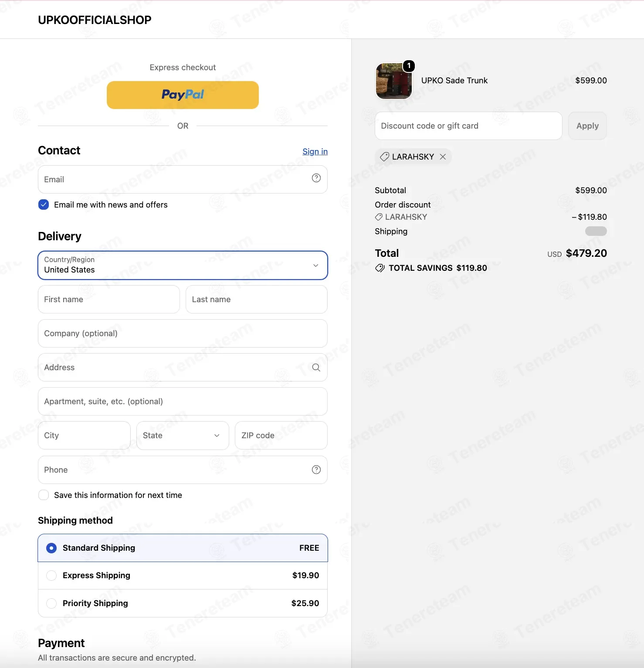Image resolution: width=644 pixels, height=668 pixels.
Task: Focus the ZIP code field
Action: tap(281, 436)
